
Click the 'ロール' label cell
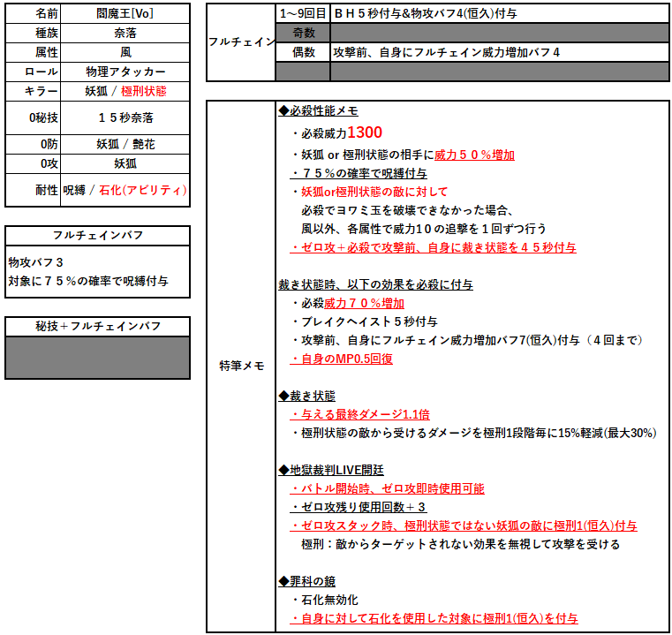(x=33, y=72)
